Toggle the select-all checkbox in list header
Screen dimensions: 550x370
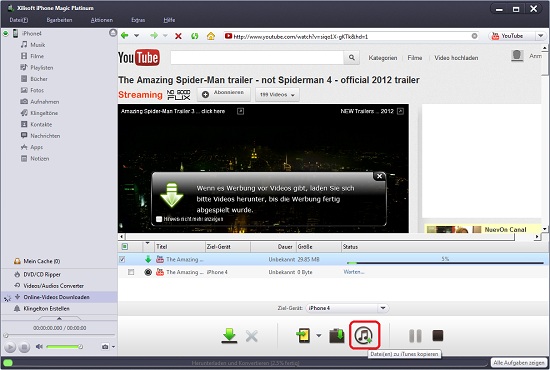pyautogui.click(x=125, y=247)
